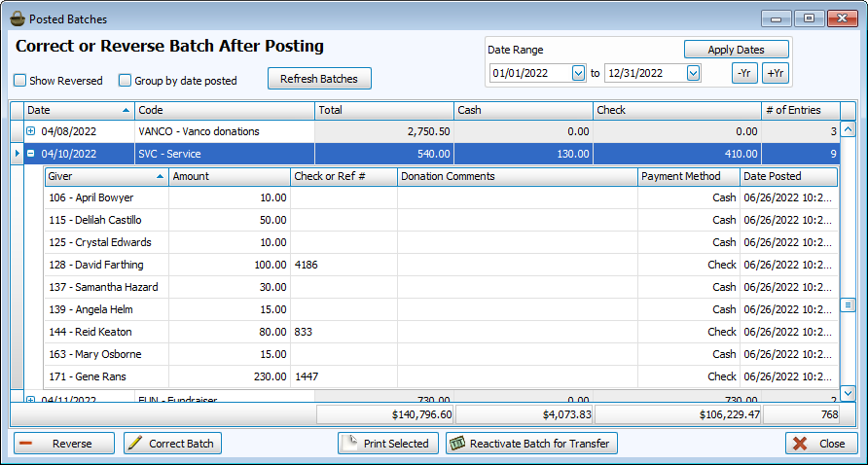Image resolution: width=868 pixels, height=465 pixels.
Task: Click the printer page icon on Print Selected
Action: [x=351, y=444]
